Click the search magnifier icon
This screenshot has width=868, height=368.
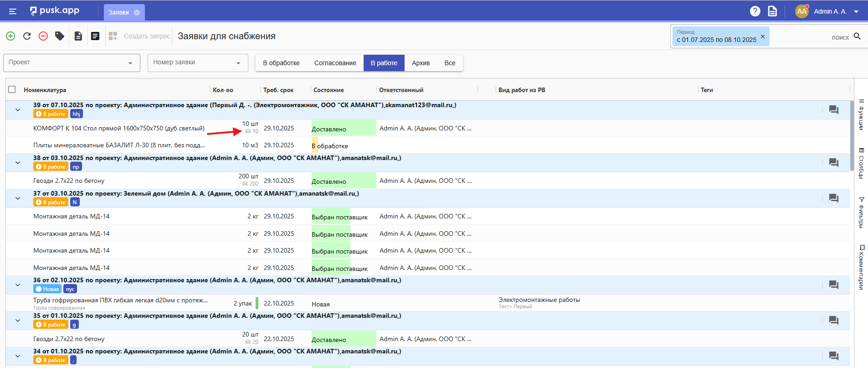pyautogui.click(x=857, y=36)
